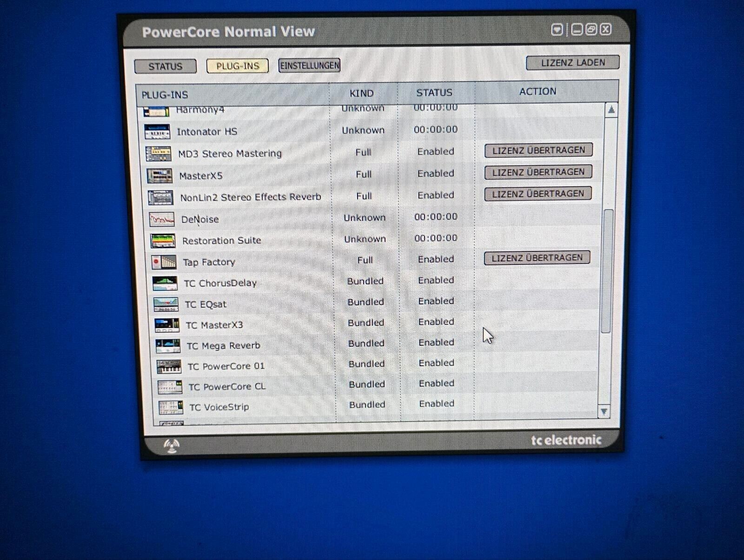Select 'NonLin2 Stereo Effects Reverb' name
744x560 pixels.
(x=250, y=197)
